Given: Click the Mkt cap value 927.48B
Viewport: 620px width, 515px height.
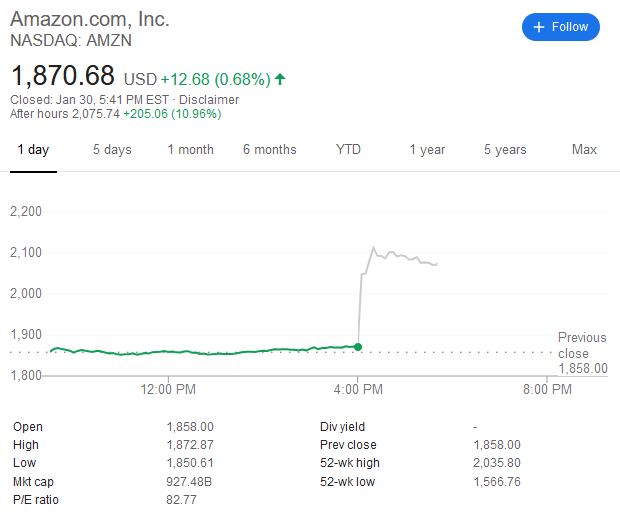Looking at the screenshot, I should coord(190,482).
